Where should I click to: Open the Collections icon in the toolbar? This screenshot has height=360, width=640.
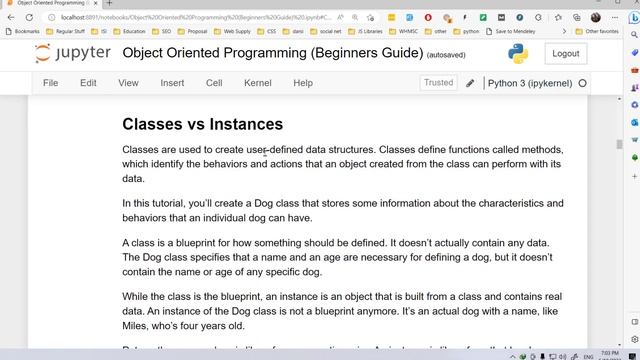[576, 18]
